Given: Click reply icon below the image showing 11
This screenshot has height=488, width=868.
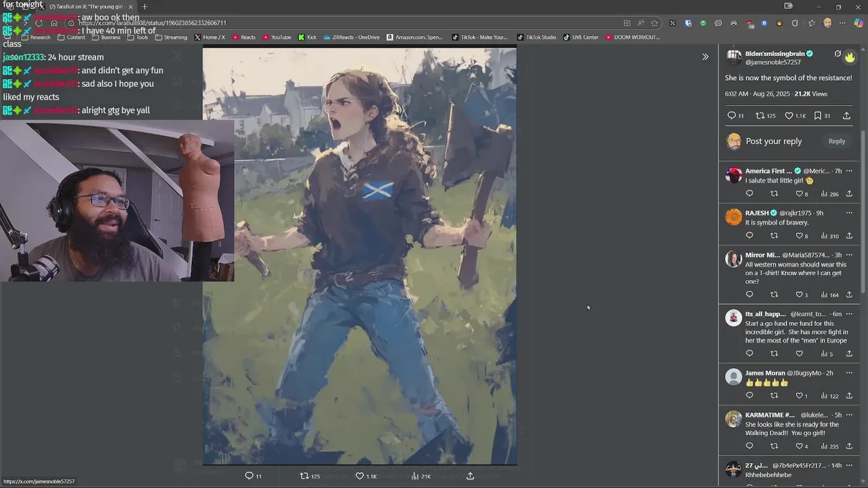Looking at the screenshot, I should [x=253, y=476].
